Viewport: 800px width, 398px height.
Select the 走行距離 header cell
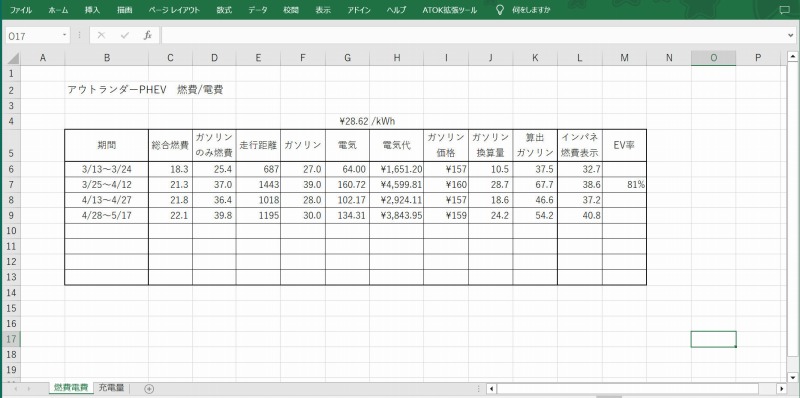(258, 145)
